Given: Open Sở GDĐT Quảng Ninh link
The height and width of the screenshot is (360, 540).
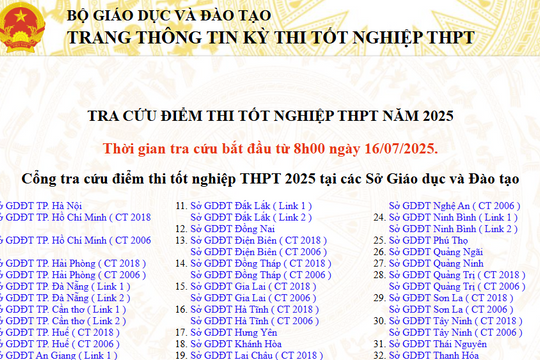Looking at the screenshot, I should pyautogui.click(x=436, y=264).
